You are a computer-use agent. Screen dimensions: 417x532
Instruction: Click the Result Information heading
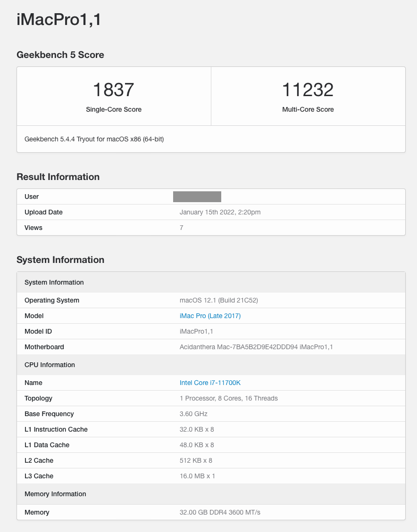[58, 177]
